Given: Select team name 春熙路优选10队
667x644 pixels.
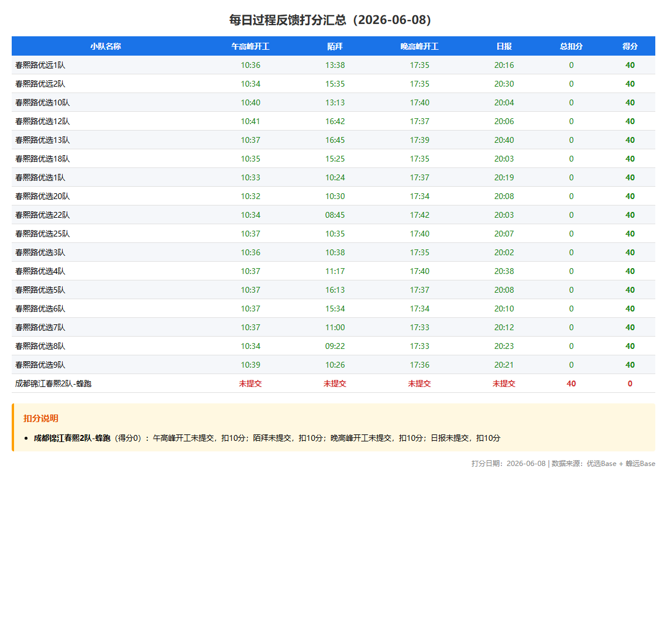Looking at the screenshot, I should pyautogui.click(x=43, y=102).
